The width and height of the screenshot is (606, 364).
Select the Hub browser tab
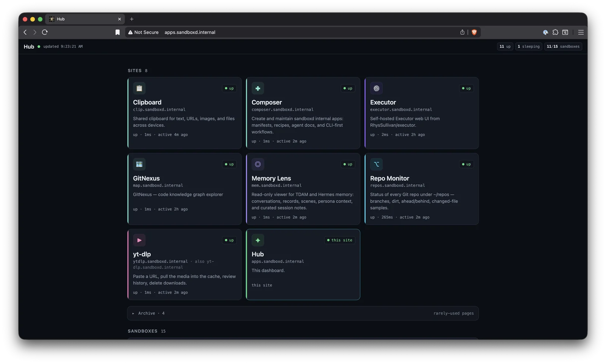(85, 19)
